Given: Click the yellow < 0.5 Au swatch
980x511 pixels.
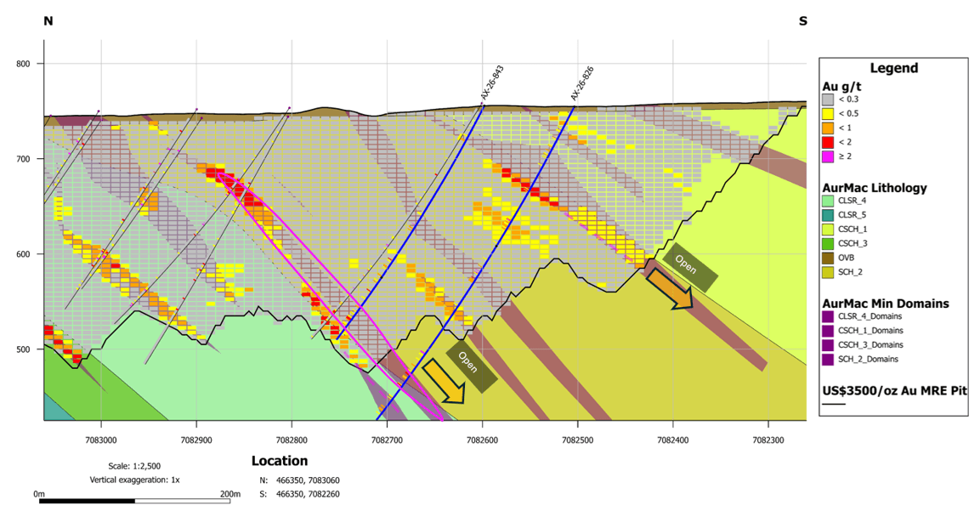Looking at the screenshot, I should click(828, 114).
